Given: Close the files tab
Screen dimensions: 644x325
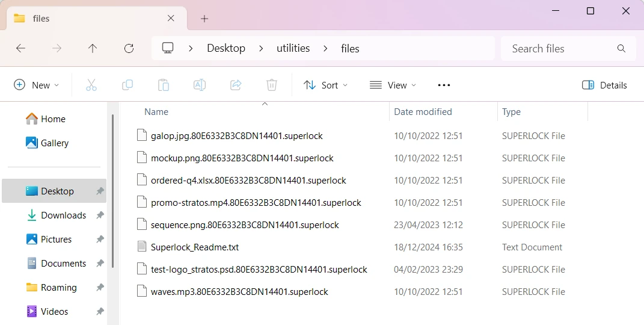Looking at the screenshot, I should [x=171, y=19].
